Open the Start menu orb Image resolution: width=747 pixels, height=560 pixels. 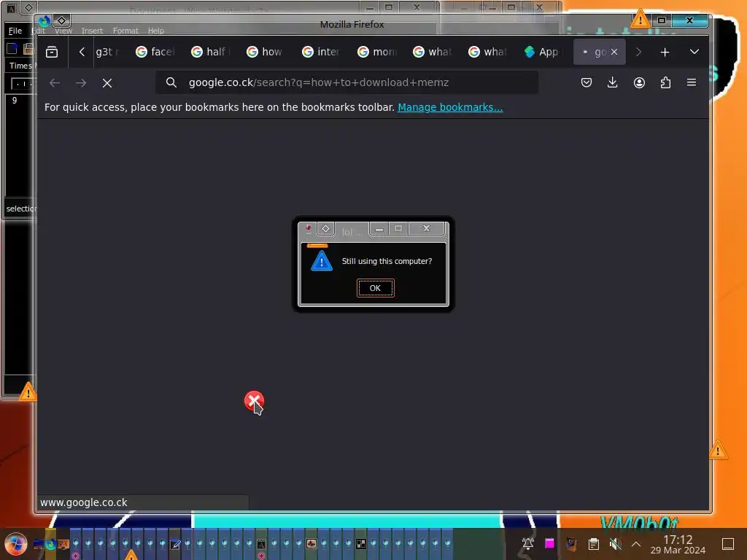[16, 544]
